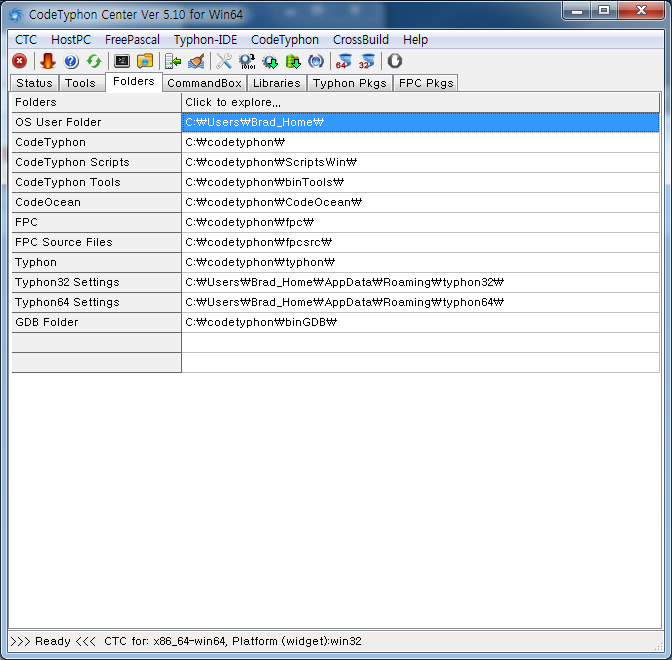Switch to the Typhon Pkgs tab
This screenshot has width=672, height=660.
pos(349,83)
